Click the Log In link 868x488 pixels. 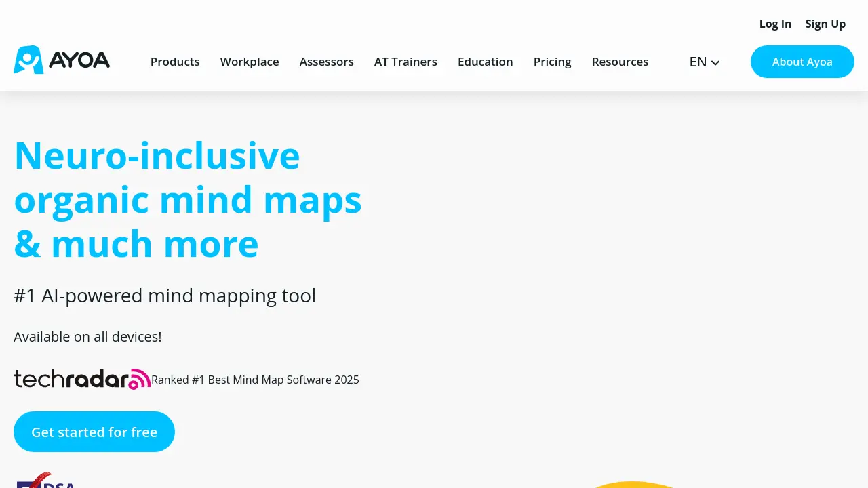click(775, 24)
